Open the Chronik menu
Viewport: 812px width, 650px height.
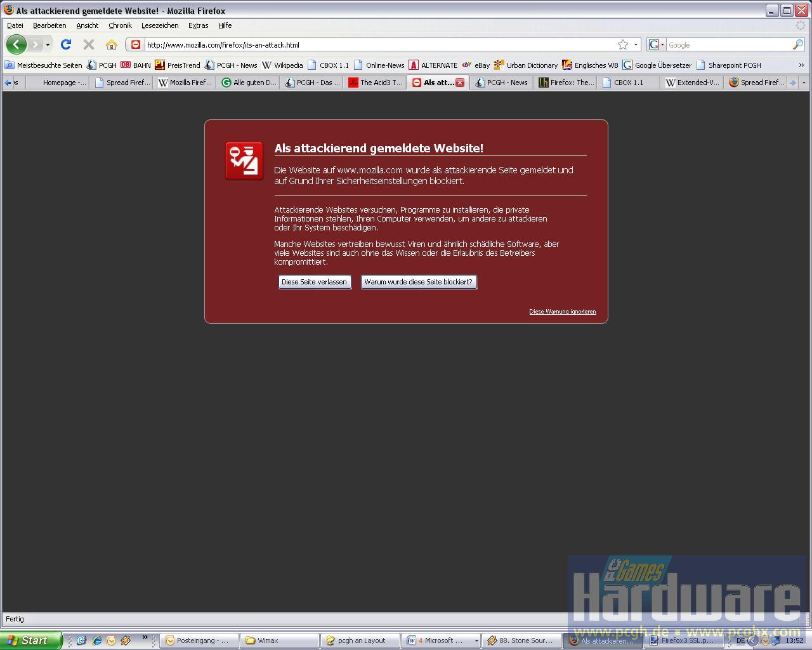tap(120, 25)
